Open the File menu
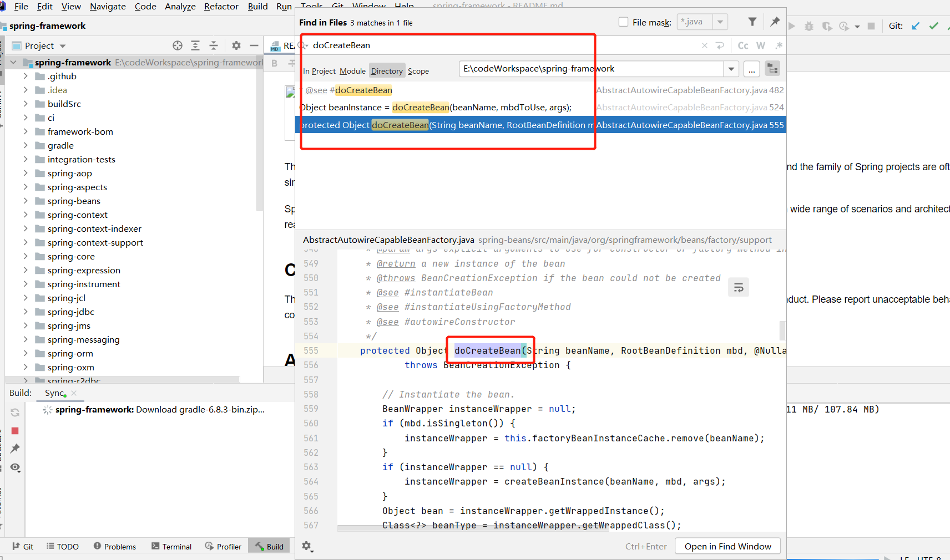 pyautogui.click(x=21, y=6)
